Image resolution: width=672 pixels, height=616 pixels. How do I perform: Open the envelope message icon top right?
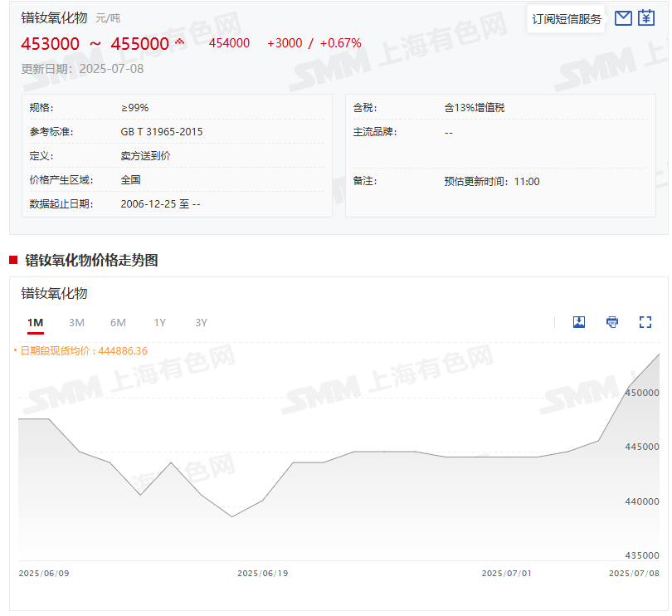point(623,17)
